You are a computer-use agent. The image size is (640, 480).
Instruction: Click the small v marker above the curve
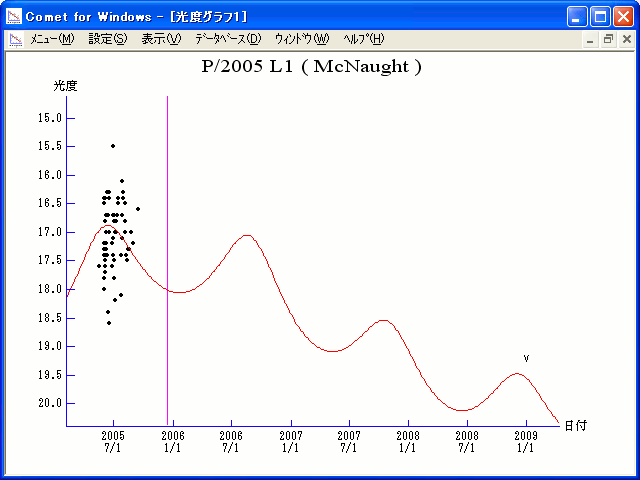pyautogui.click(x=526, y=358)
